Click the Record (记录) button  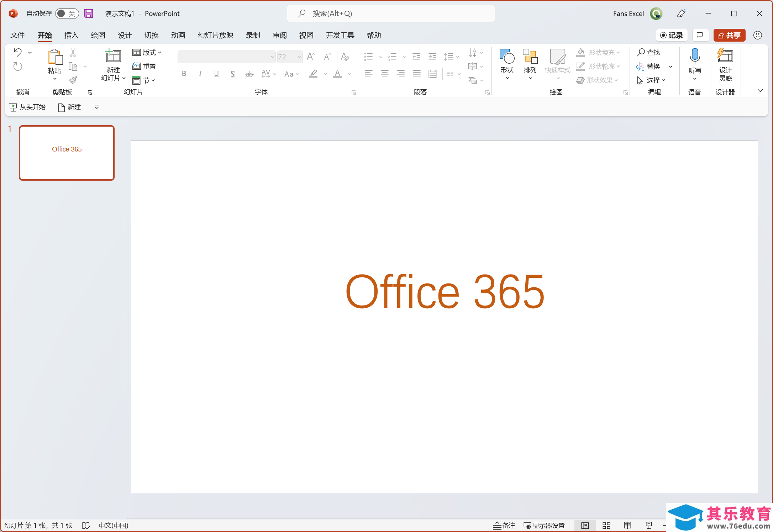[x=672, y=35]
